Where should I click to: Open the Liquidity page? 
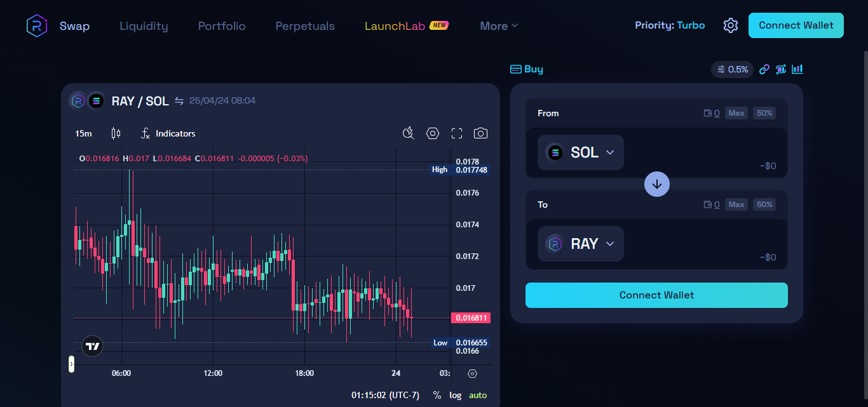(x=144, y=26)
